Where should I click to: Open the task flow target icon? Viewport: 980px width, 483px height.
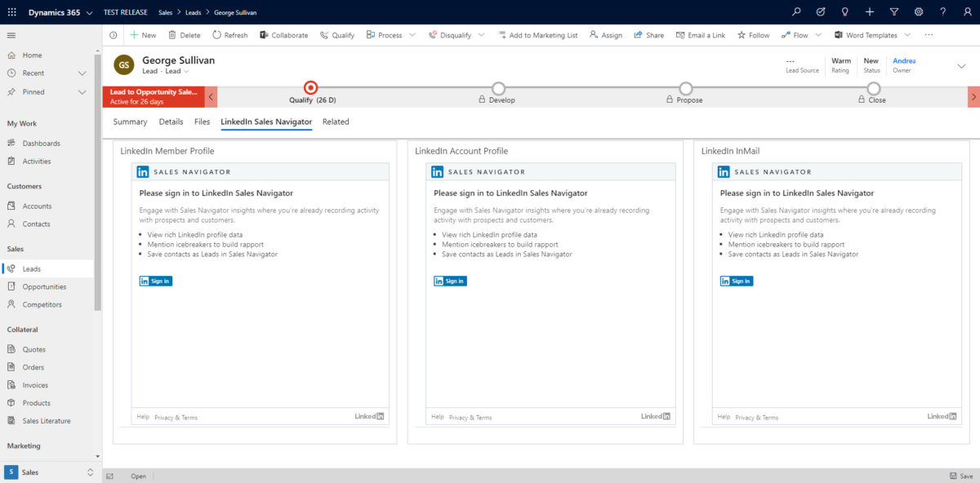point(821,12)
